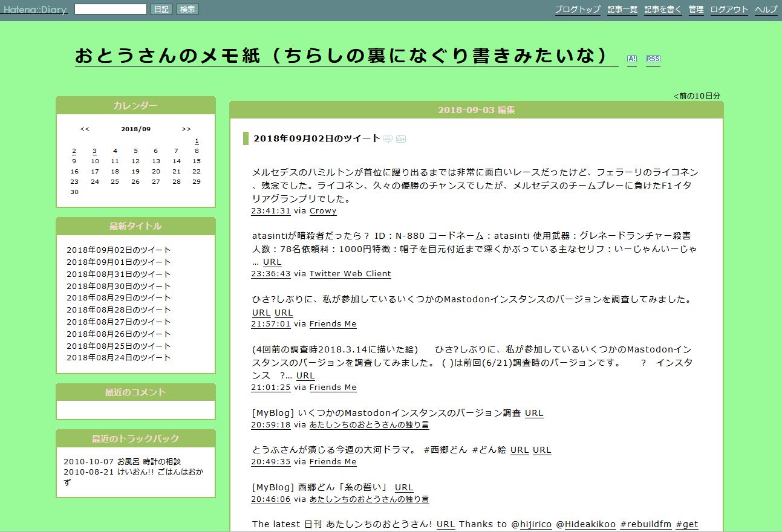The height and width of the screenshot is (532, 782).
Task: Open ヘルプ in header menu
Action: coord(766,10)
